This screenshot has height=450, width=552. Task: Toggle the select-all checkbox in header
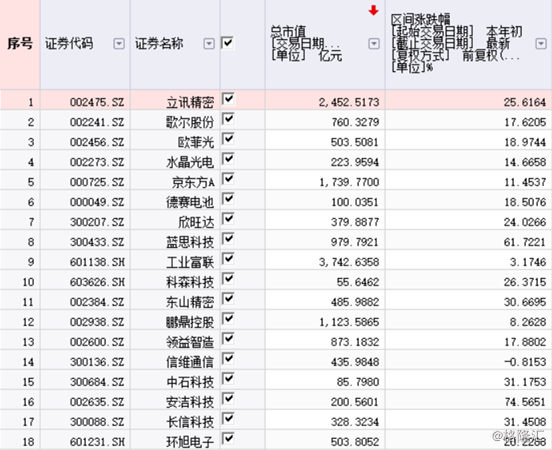click(228, 43)
